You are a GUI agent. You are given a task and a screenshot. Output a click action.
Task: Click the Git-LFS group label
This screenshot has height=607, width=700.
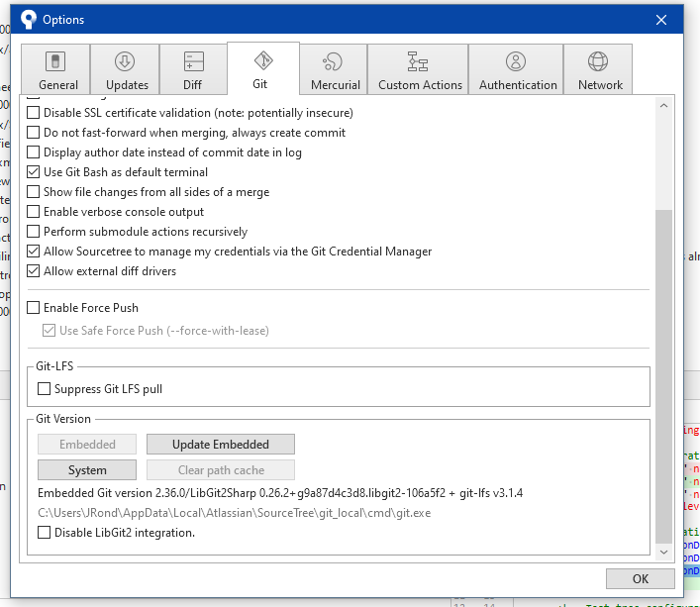54,366
